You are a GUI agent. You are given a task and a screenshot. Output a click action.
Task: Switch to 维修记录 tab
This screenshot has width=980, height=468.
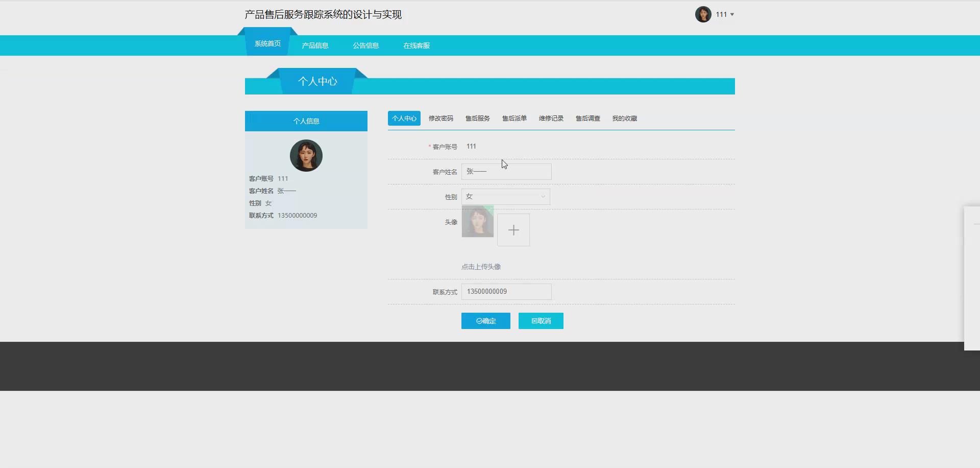(x=551, y=118)
